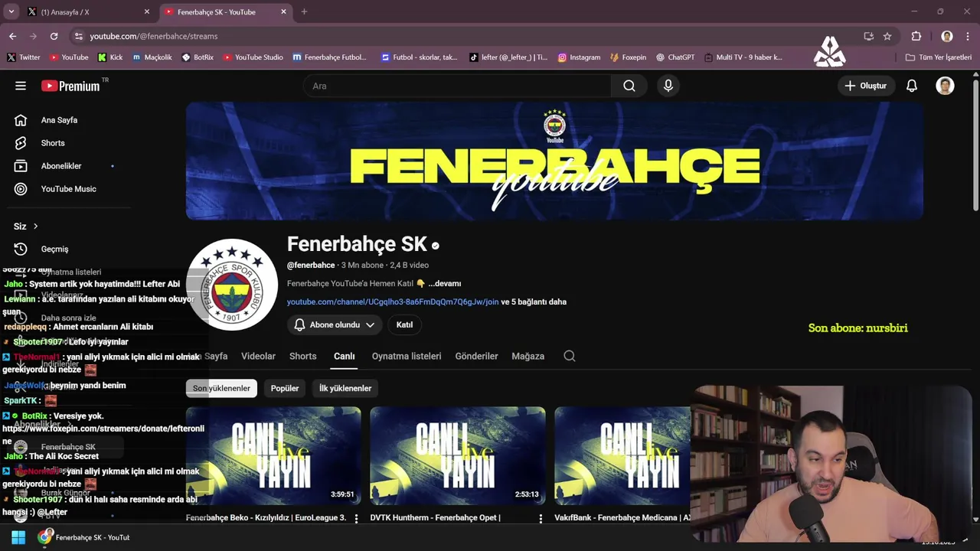Viewport: 980px width, 551px height.
Task: Start voice search with microphone icon
Action: [x=668, y=86]
